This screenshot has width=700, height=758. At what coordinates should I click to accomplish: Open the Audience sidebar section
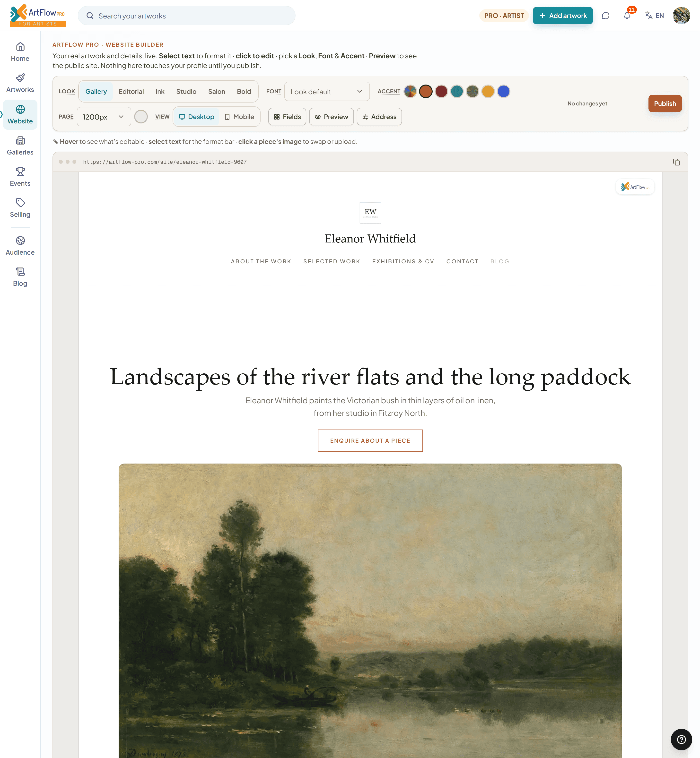tap(20, 246)
